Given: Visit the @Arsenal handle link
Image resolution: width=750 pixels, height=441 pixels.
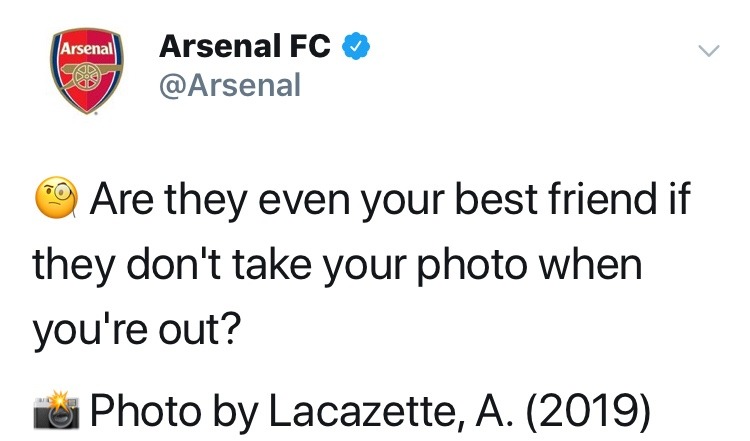Looking at the screenshot, I should coord(230,85).
